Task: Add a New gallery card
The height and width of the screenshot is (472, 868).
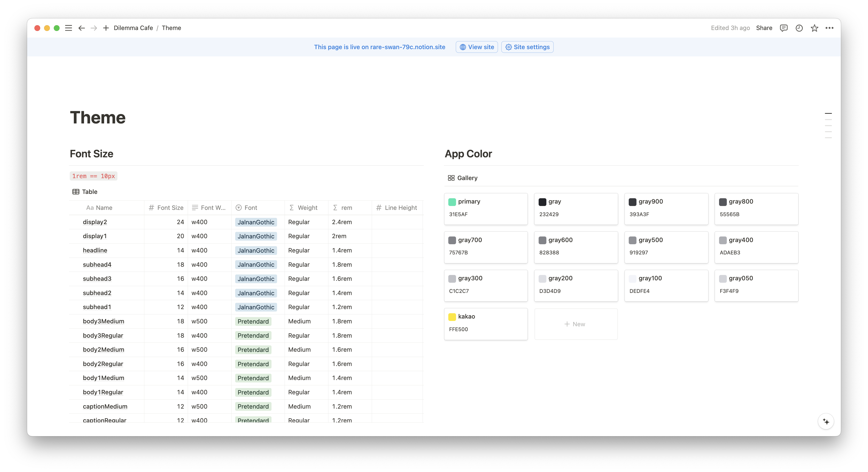Action: coord(575,324)
